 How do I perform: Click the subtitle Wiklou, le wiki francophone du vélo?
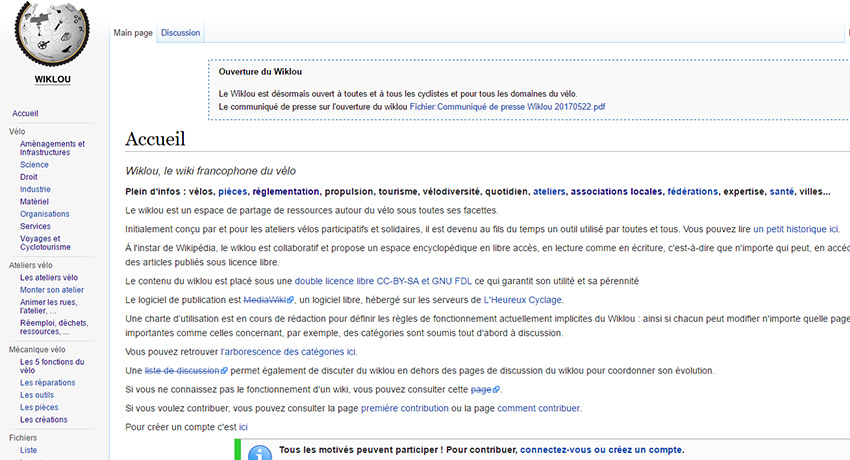point(210,171)
